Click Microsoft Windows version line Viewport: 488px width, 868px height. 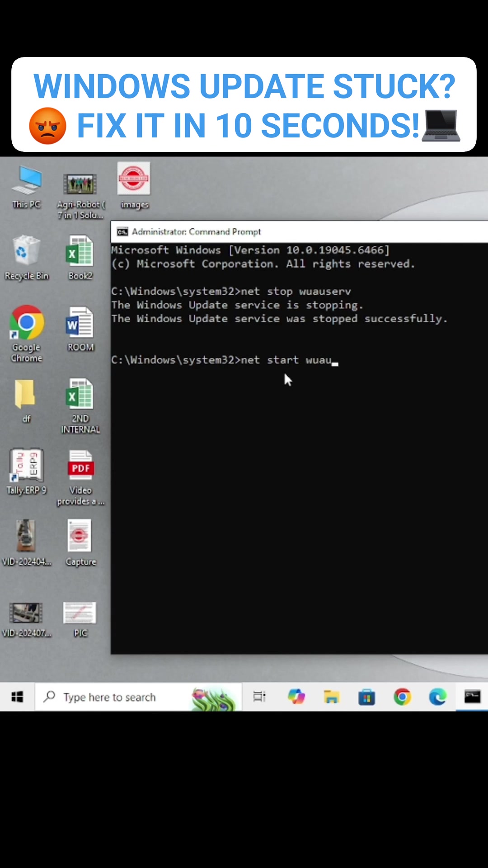pyautogui.click(x=250, y=250)
